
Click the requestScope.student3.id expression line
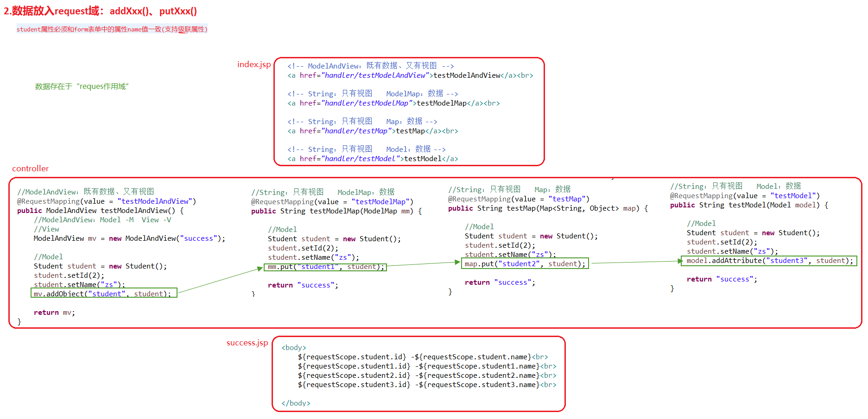[x=426, y=385]
